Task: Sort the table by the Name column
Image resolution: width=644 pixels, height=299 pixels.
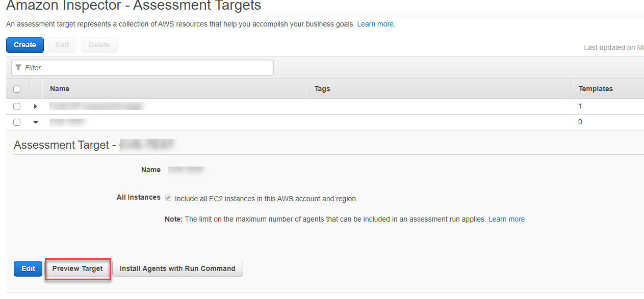Action: pyautogui.click(x=59, y=88)
